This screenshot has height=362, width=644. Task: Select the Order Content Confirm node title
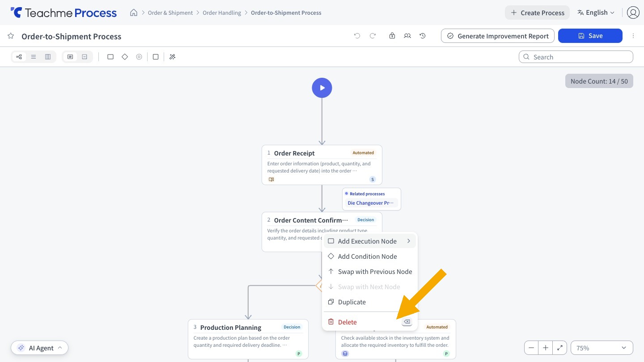tap(311, 220)
